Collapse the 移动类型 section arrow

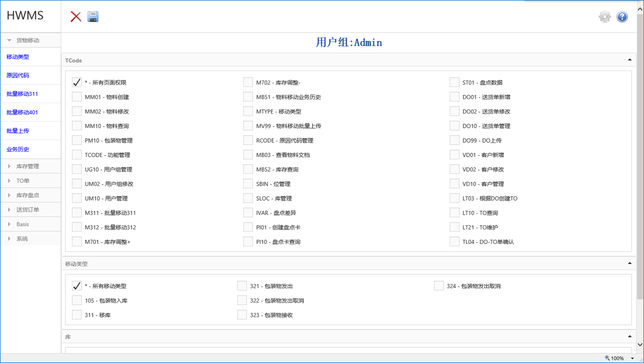pos(629,263)
